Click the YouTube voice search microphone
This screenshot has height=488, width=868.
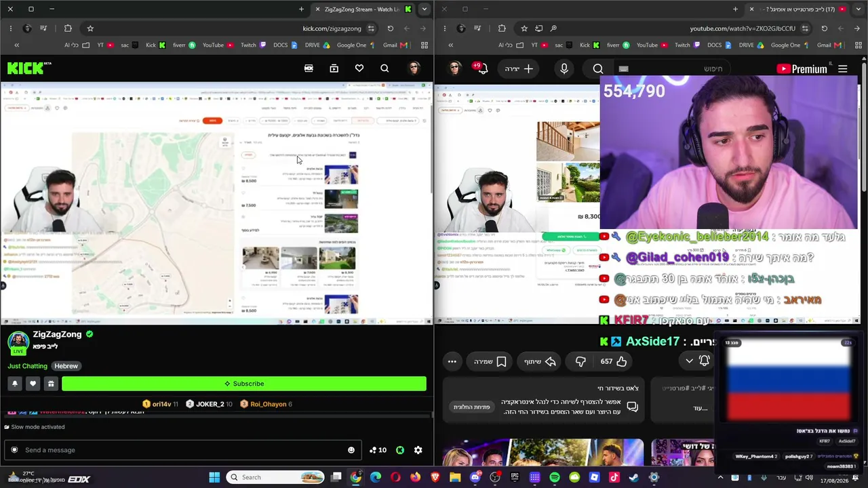(x=564, y=68)
